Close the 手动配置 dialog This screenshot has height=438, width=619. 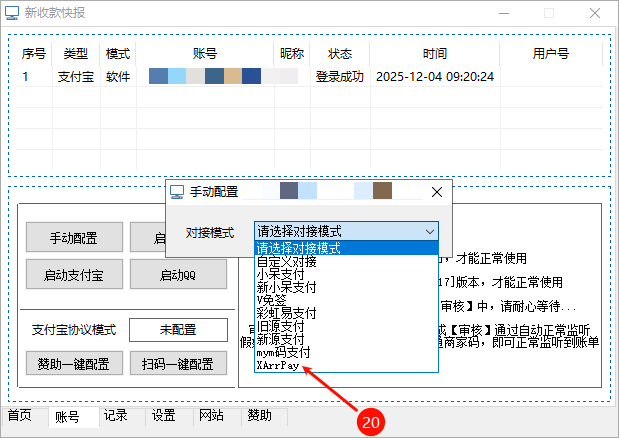(436, 192)
